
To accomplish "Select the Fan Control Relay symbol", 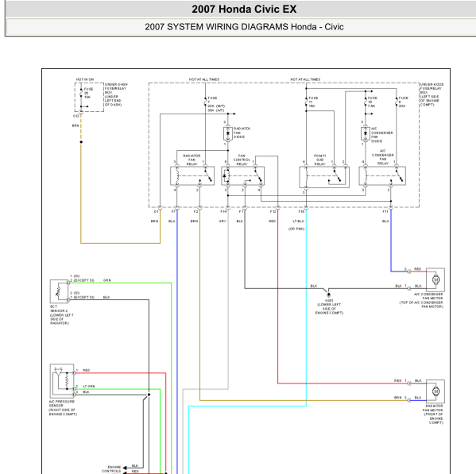I will pos(243,175).
